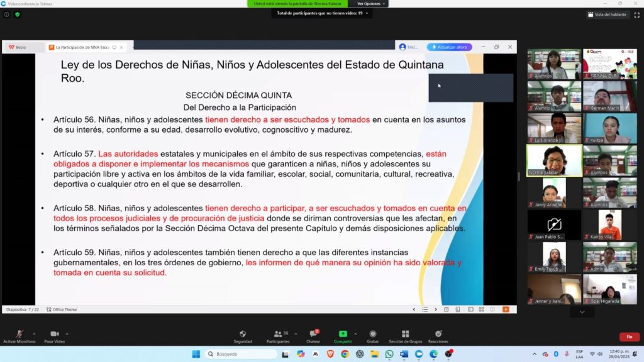
Task: Open the Participantes panel
Action: [277, 336]
